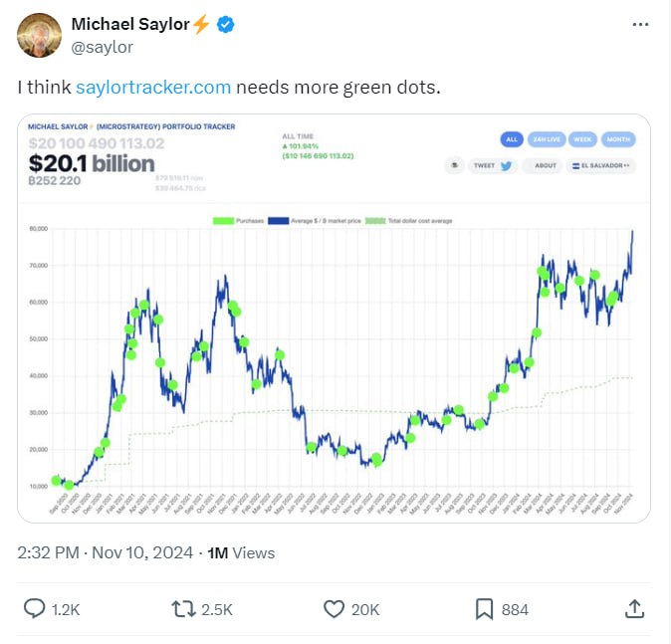Click the reply speech bubble icon
Viewport: 671px width, 644px height.
[34, 608]
